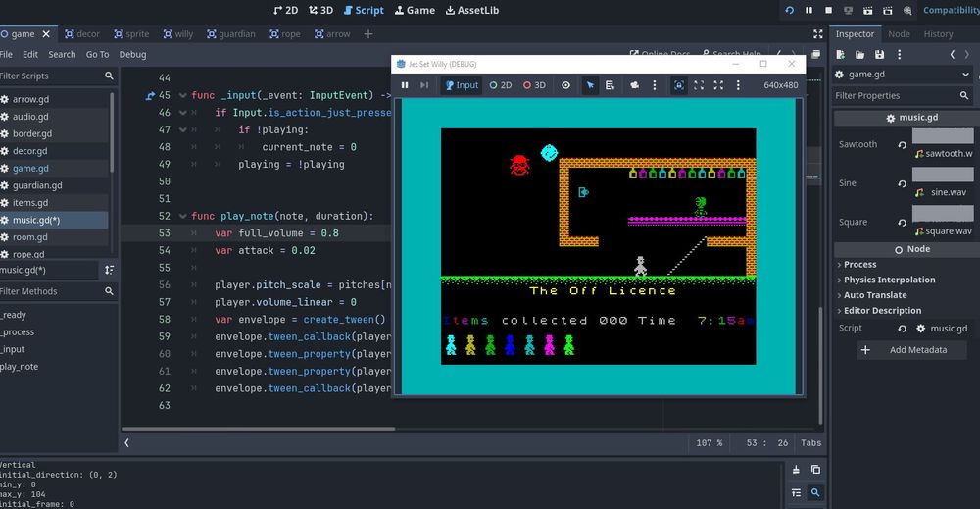980x509 pixels.
Task: Run a specific scene icon
Action: pyautogui.click(x=888, y=10)
